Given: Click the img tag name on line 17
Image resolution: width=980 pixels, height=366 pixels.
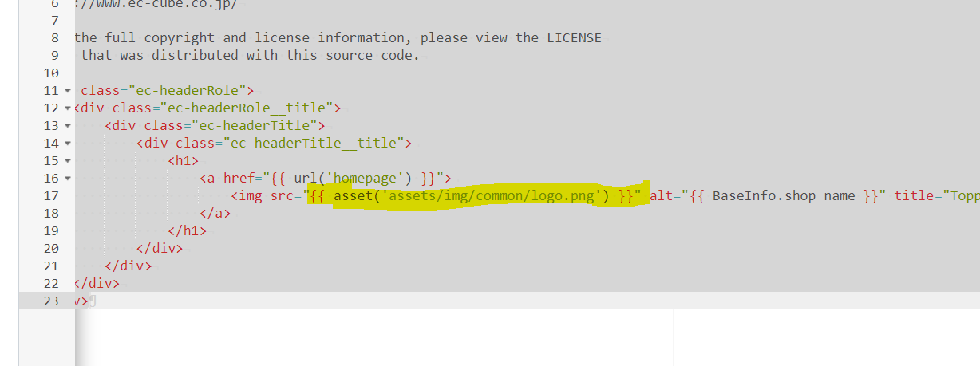Looking at the screenshot, I should (x=251, y=195).
